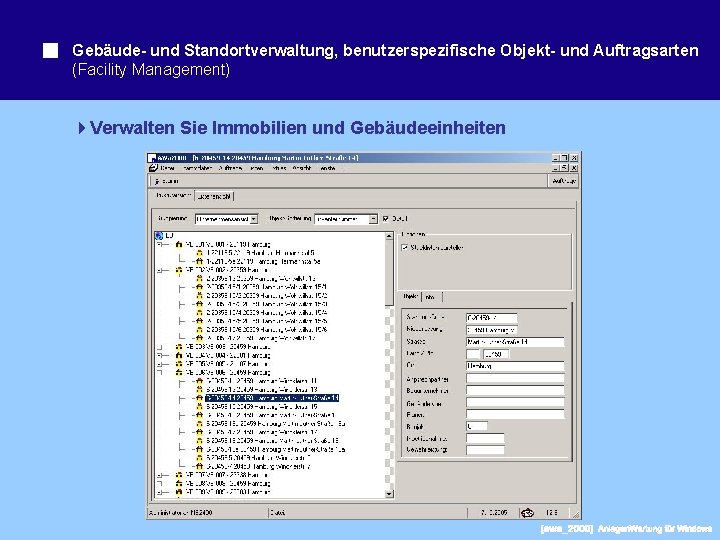The width and height of the screenshot is (720, 540).
Task: Click the Aufträge button at the toolbar's right
Action: click(x=562, y=181)
